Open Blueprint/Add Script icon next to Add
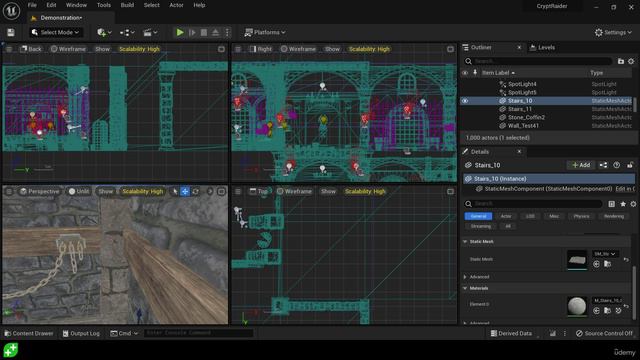The height and width of the screenshot is (360, 640). pyautogui.click(x=603, y=165)
